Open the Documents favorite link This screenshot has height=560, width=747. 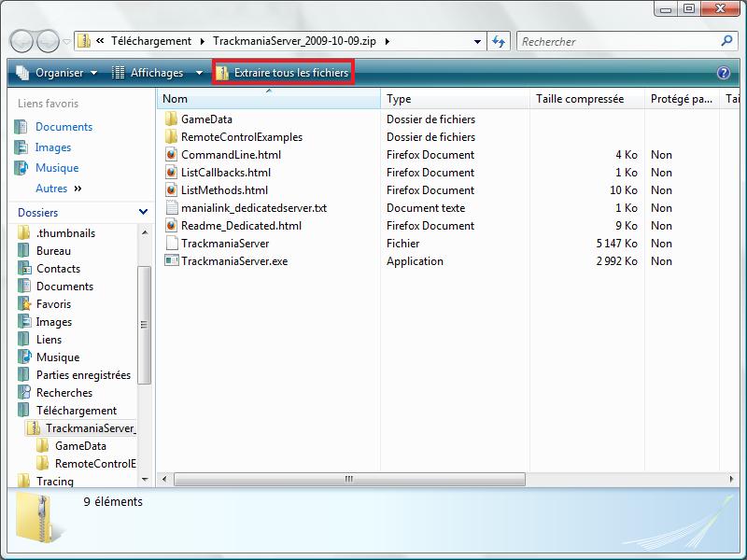tap(63, 127)
